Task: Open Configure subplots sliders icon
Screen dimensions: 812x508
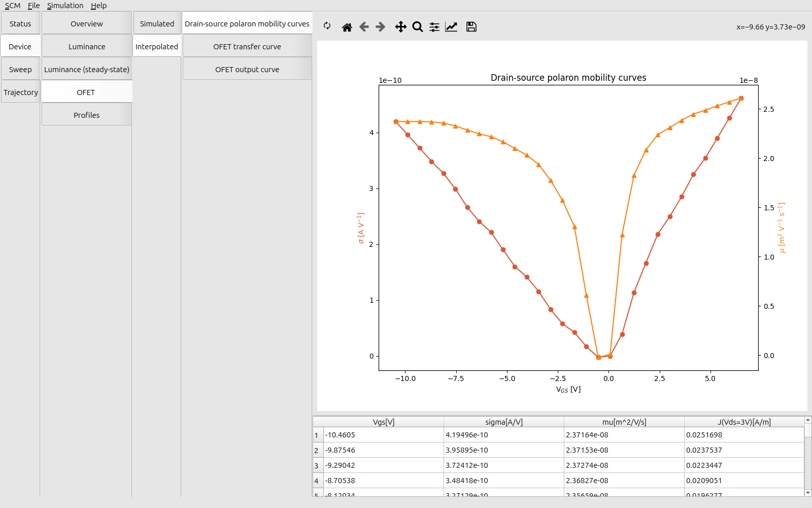Action: [x=434, y=27]
